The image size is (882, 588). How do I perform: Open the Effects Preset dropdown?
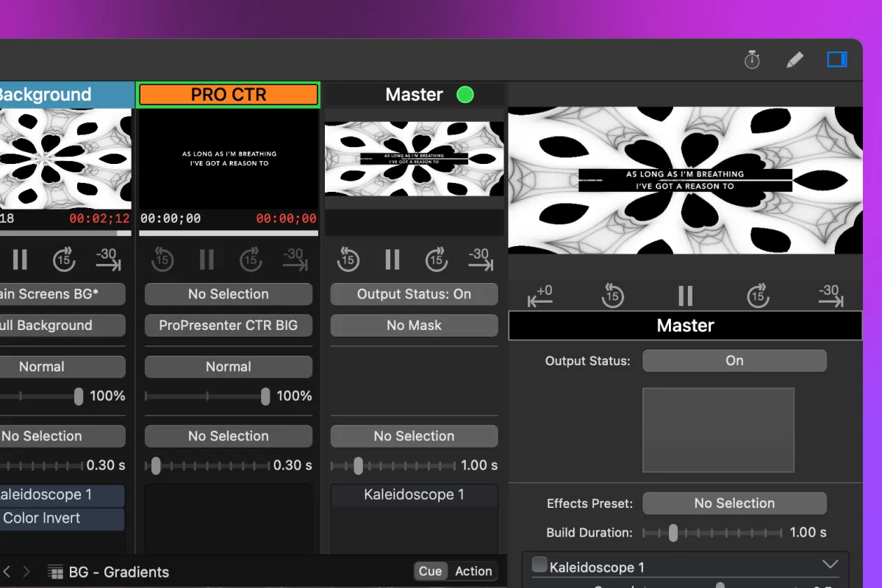coord(734,503)
